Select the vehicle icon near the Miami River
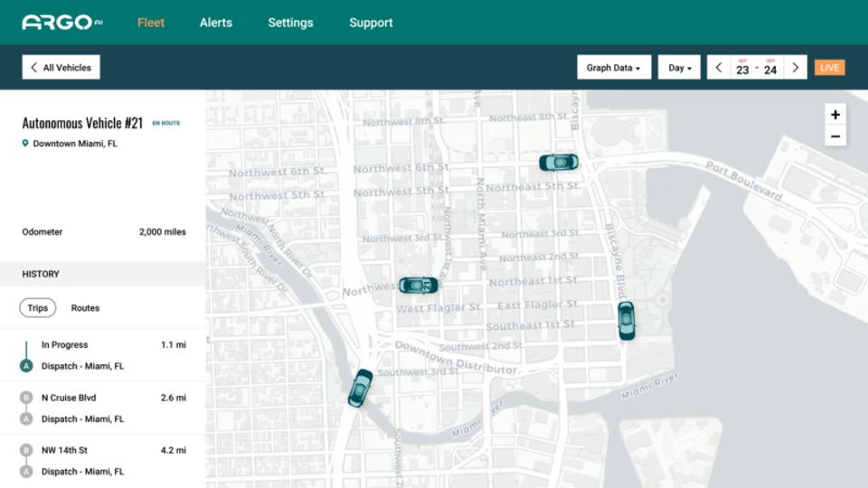Viewport: 868px width, 488px height. coord(360,389)
